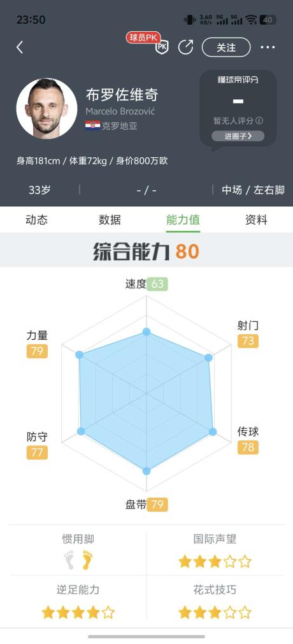Image resolution: width=293 pixels, height=644 pixels.
Task: Open the 资料 tab
Action: click(x=256, y=220)
